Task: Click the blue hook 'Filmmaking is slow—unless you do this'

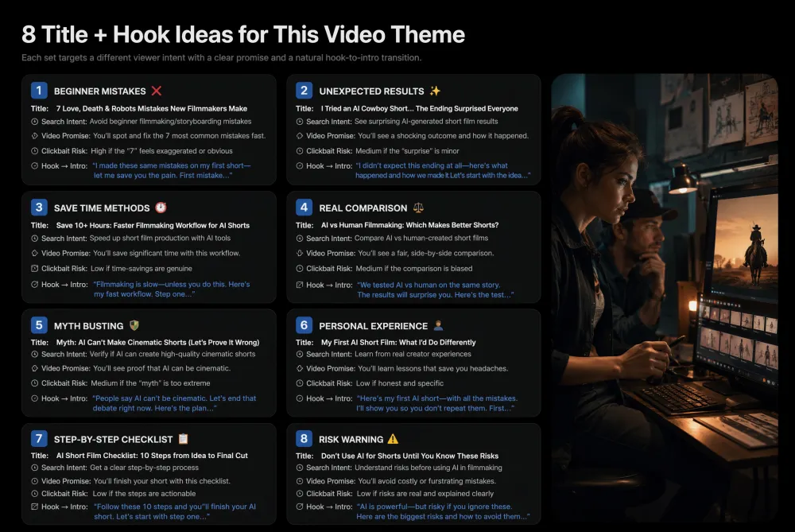Action: pos(172,289)
